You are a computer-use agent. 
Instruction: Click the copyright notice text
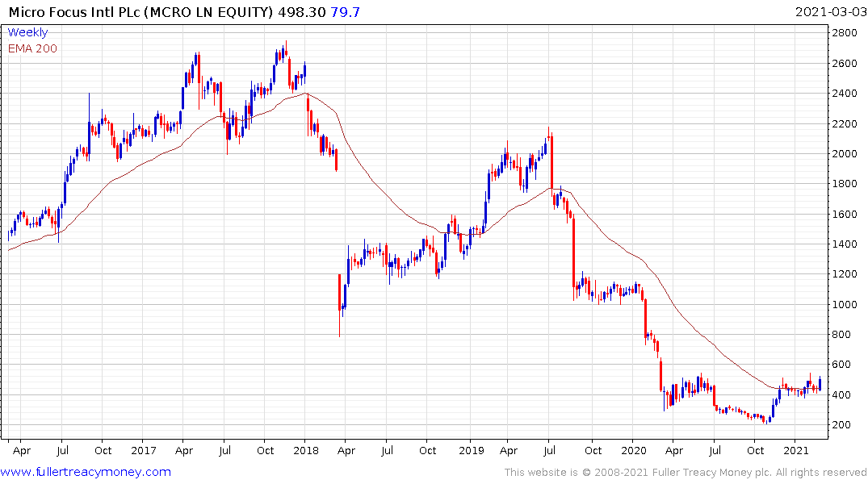pyautogui.click(x=686, y=473)
